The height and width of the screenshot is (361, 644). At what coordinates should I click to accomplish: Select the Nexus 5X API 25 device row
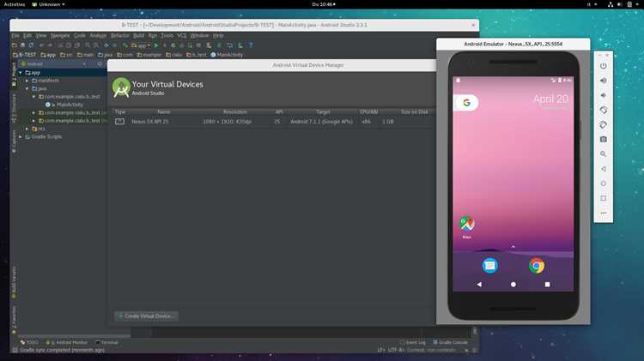pos(271,122)
